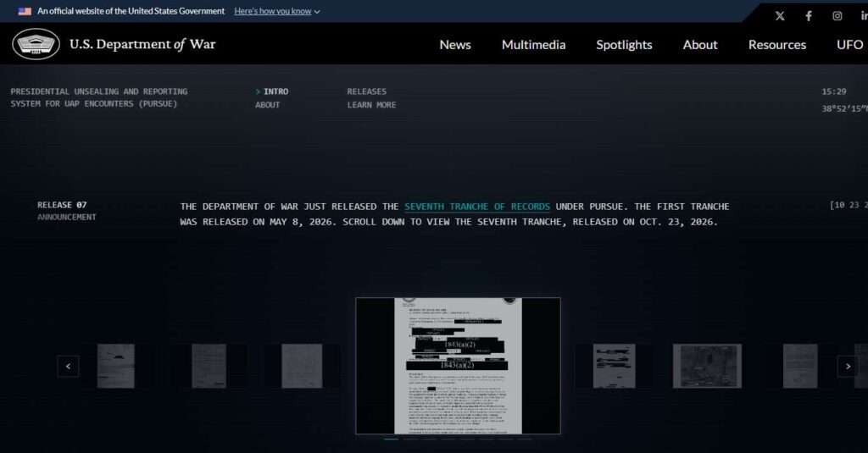868x453 pixels.
Task: Show previous carousel document with left arrow
Action: point(68,366)
